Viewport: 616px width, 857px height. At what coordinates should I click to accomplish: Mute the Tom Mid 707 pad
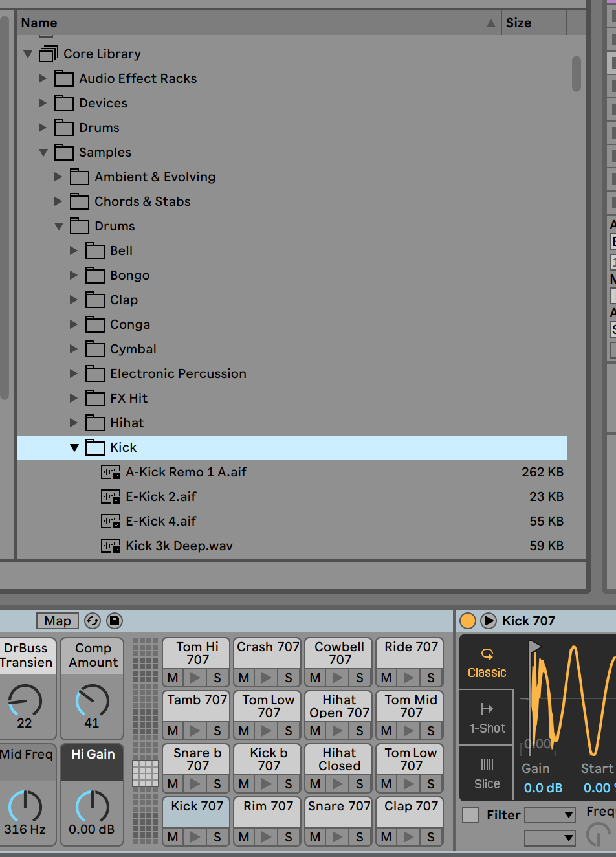click(x=386, y=731)
